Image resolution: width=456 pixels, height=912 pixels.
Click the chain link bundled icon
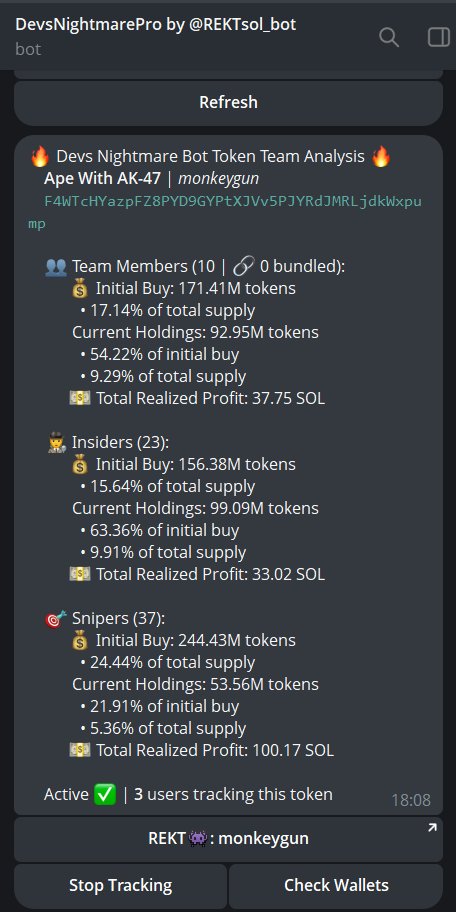tap(243, 267)
